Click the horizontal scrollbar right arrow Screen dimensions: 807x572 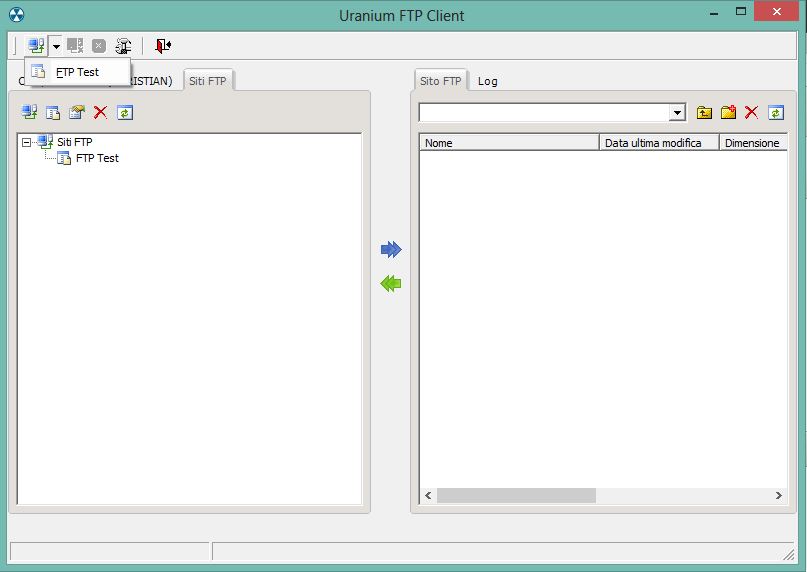coord(779,495)
